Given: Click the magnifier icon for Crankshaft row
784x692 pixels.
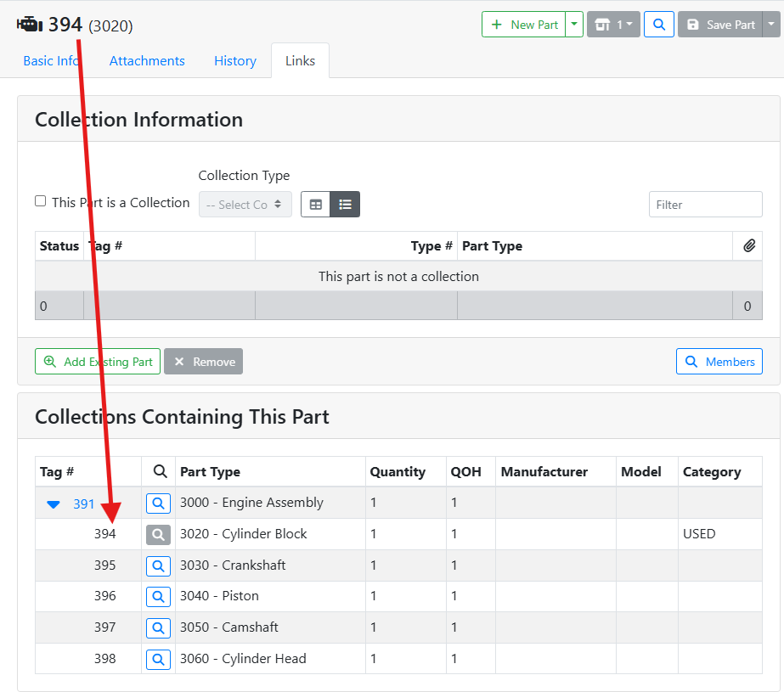Looking at the screenshot, I should (x=158, y=565).
